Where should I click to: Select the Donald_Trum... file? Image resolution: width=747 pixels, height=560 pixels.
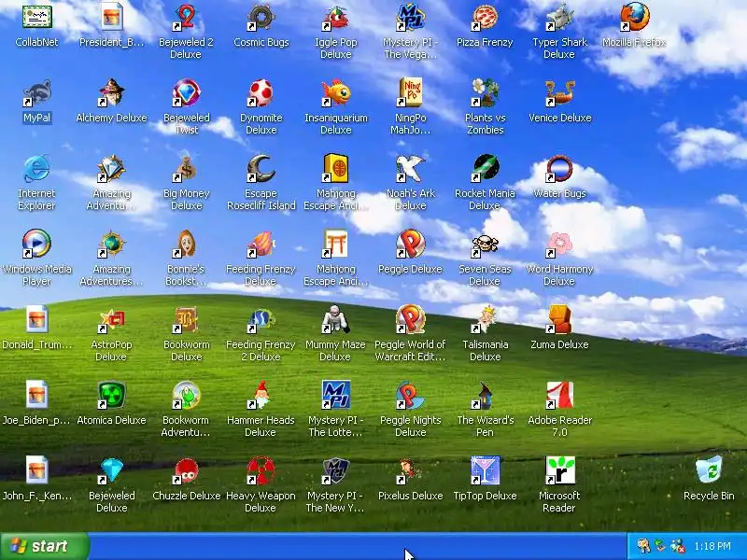[36, 319]
